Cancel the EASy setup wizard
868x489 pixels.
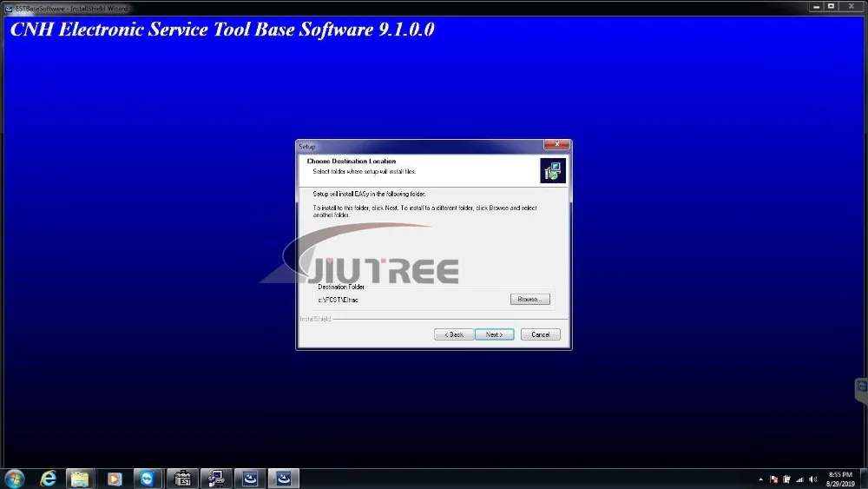pyautogui.click(x=540, y=334)
